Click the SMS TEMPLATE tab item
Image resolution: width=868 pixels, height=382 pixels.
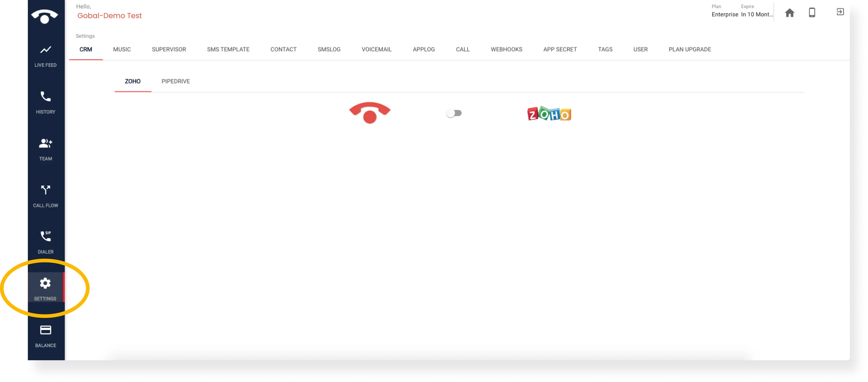click(229, 49)
